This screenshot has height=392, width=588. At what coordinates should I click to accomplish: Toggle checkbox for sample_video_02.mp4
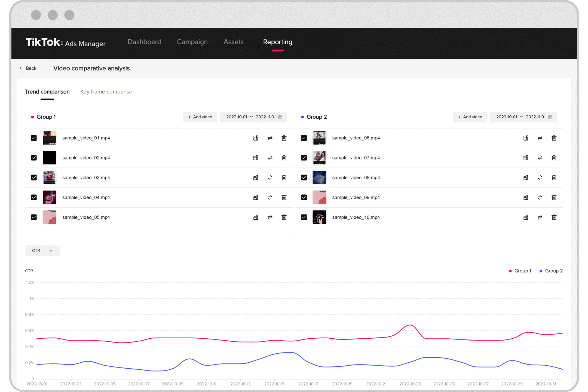(34, 158)
